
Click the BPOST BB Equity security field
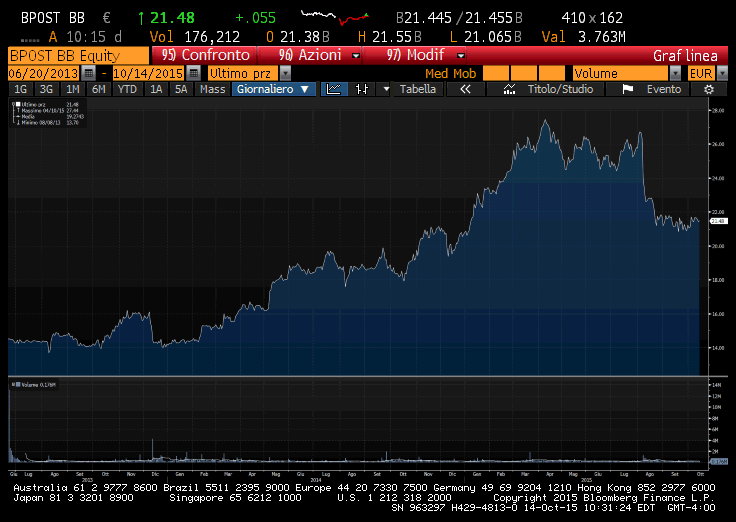(78, 55)
